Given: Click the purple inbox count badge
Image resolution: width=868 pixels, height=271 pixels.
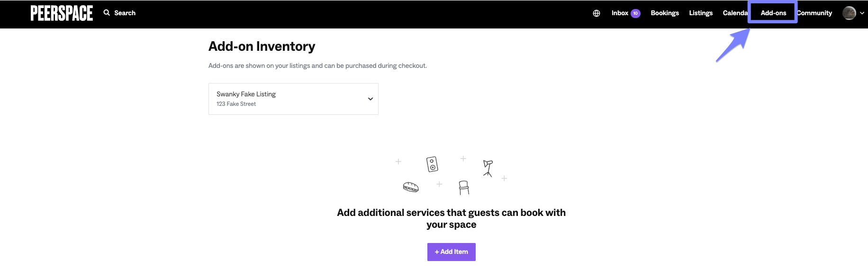Looking at the screenshot, I should click(x=635, y=13).
